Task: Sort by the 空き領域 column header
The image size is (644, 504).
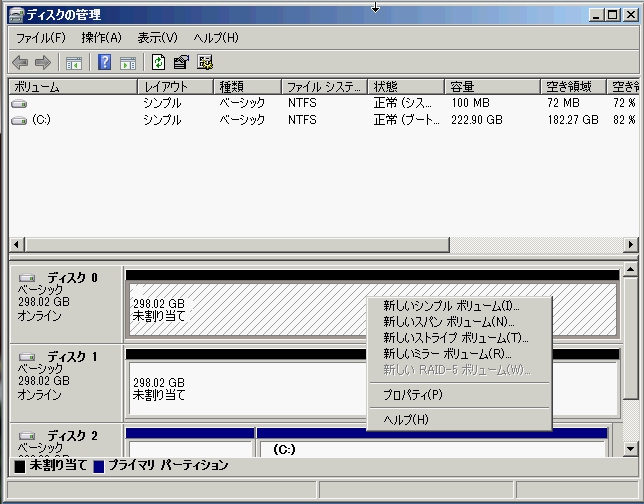Action: (573, 87)
